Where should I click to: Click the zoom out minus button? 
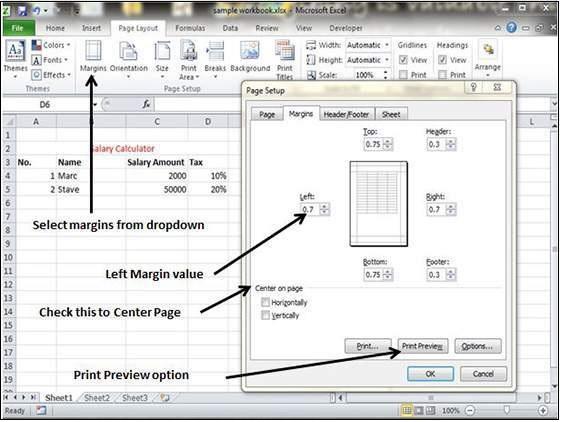click(470, 411)
